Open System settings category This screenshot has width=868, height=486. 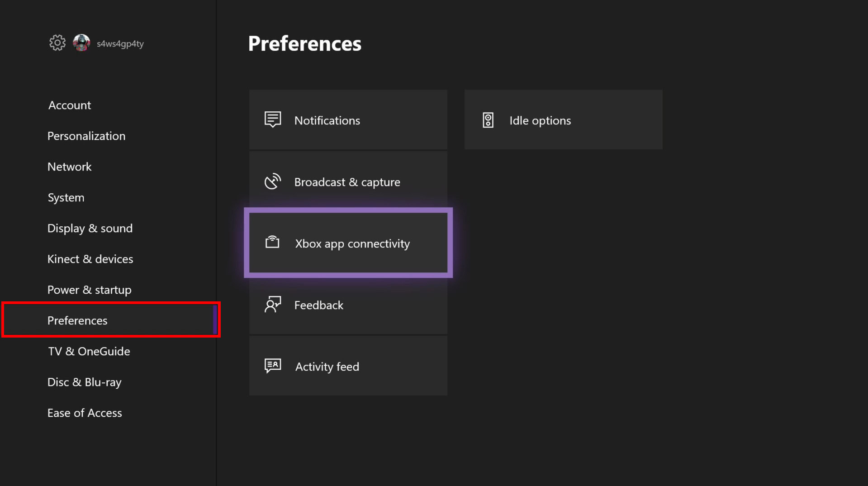pos(66,197)
